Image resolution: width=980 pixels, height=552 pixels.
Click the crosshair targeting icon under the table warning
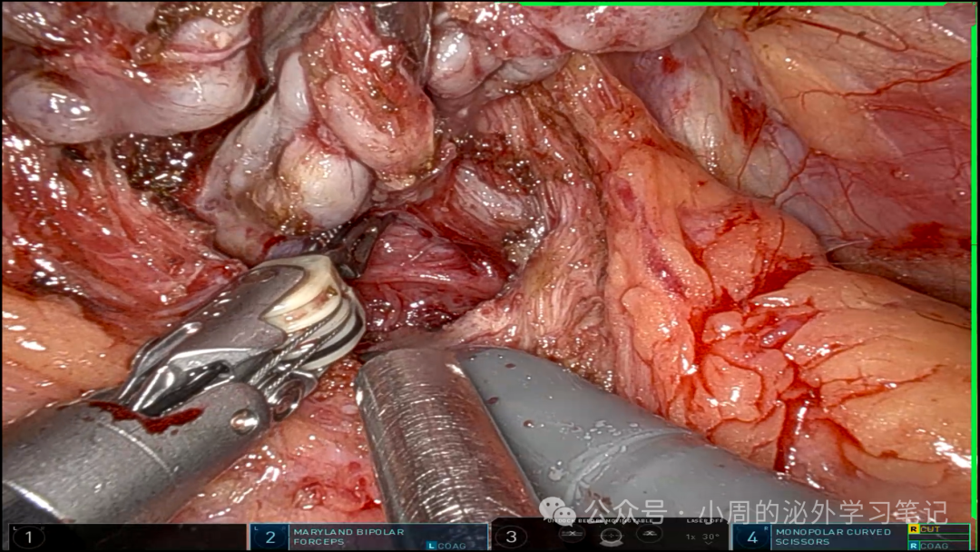[x=611, y=536]
